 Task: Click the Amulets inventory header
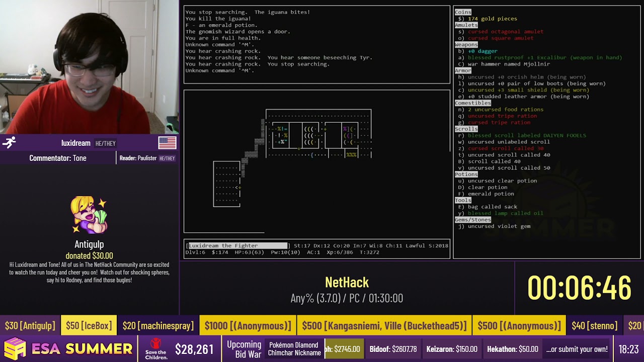point(466,25)
